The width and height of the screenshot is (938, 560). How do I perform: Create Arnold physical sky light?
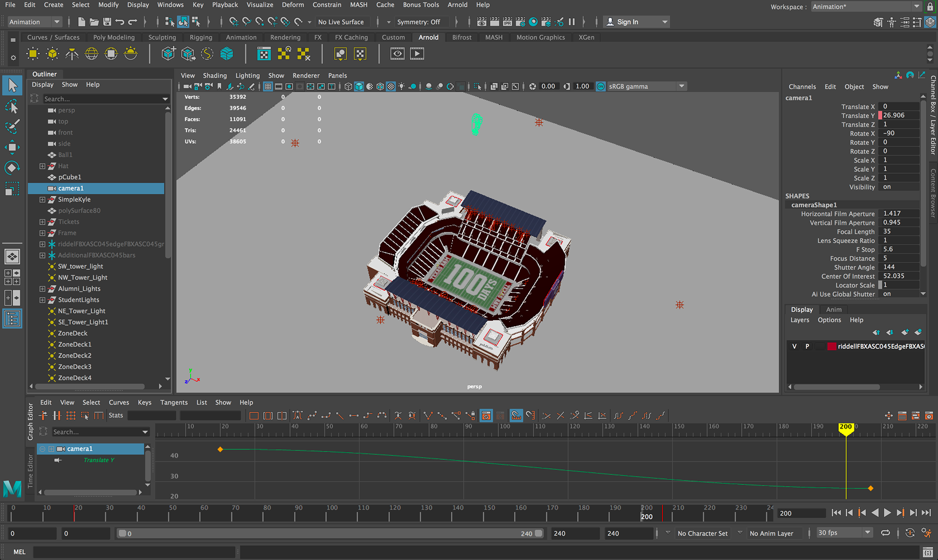[130, 54]
